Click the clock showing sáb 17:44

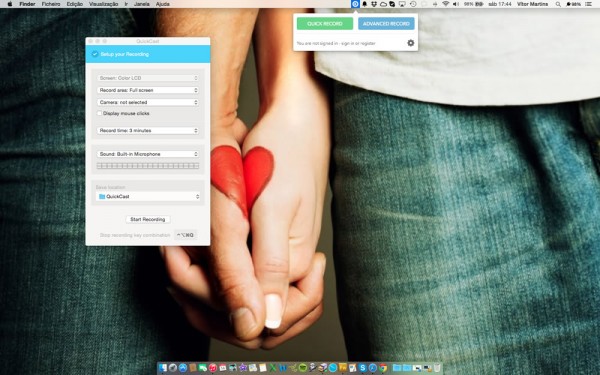coord(500,4)
